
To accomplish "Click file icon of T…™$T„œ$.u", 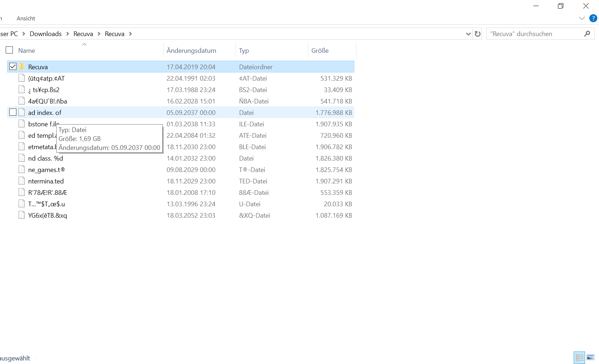I will click(x=22, y=204).
